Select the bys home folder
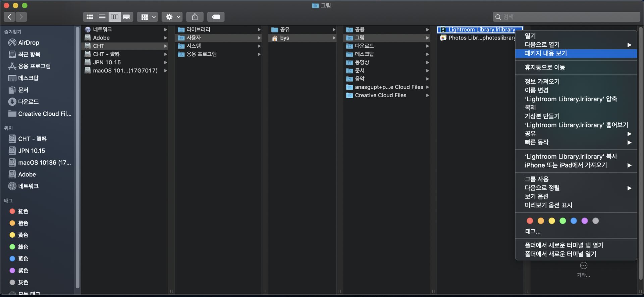The width and height of the screenshot is (644, 297). point(303,38)
